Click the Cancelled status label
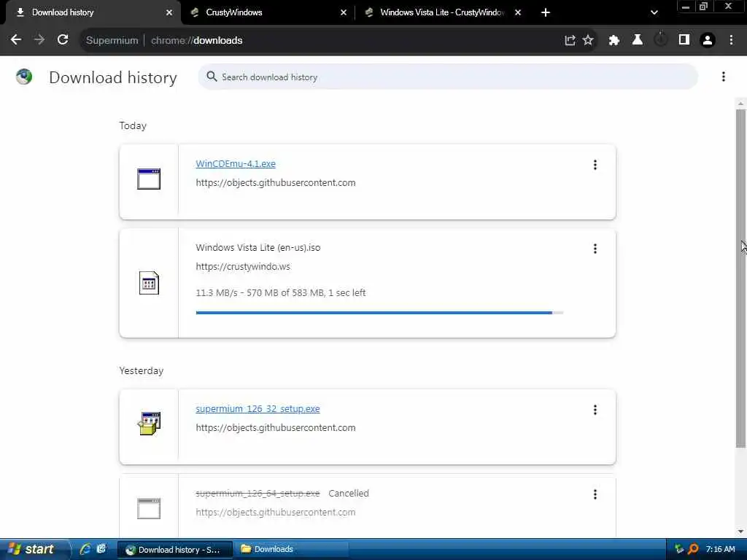Image resolution: width=747 pixels, height=560 pixels. (x=349, y=494)
